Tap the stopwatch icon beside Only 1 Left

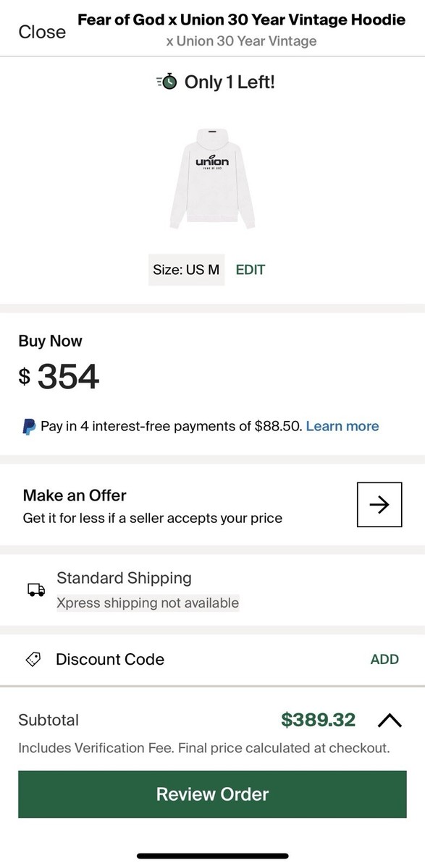[x=167, y=82]
